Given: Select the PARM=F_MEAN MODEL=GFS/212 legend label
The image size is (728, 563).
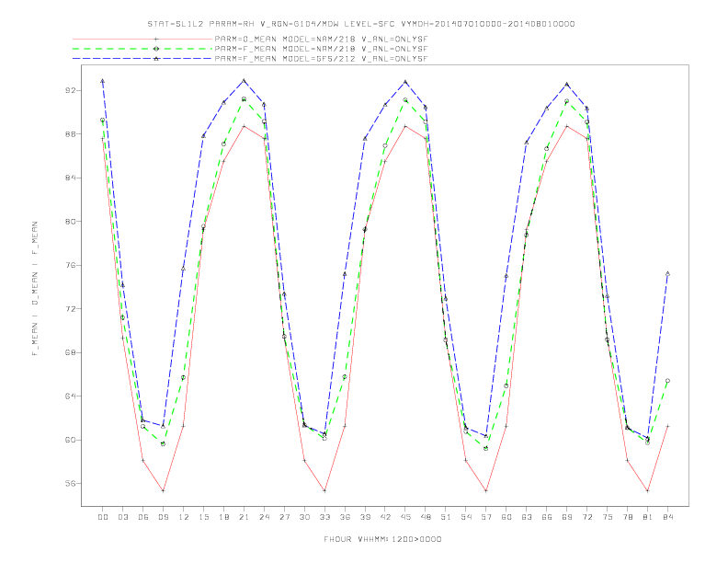Looking at the screenshot, I should 321,59.
